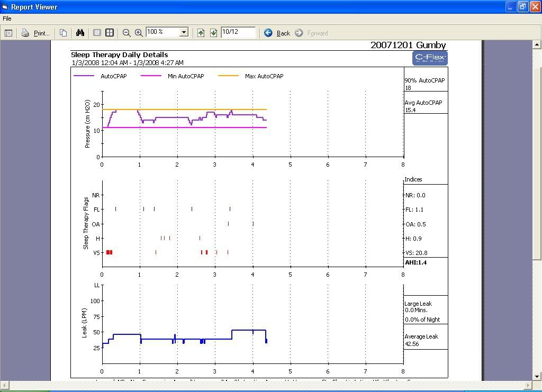
Task: Go to next page with down arrow
Action: pyautogui.click(x=214, y=33)
